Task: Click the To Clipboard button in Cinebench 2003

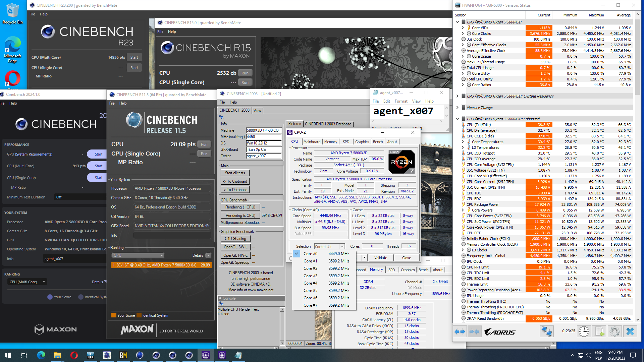Action: [x=235, y=181]
